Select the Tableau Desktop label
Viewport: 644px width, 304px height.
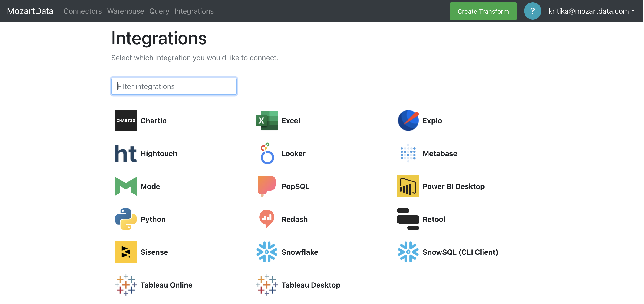[311, 285]
